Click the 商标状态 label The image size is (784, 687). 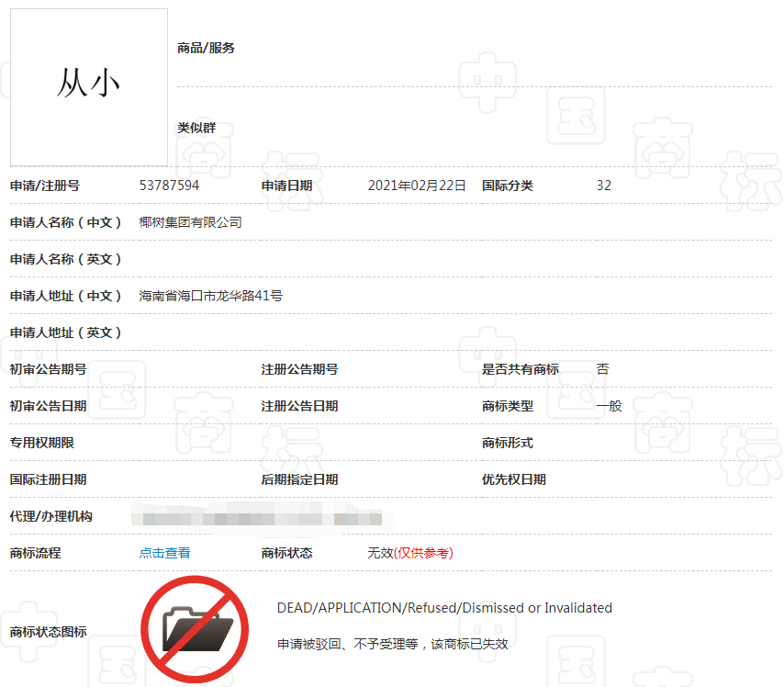pos(287,553)
